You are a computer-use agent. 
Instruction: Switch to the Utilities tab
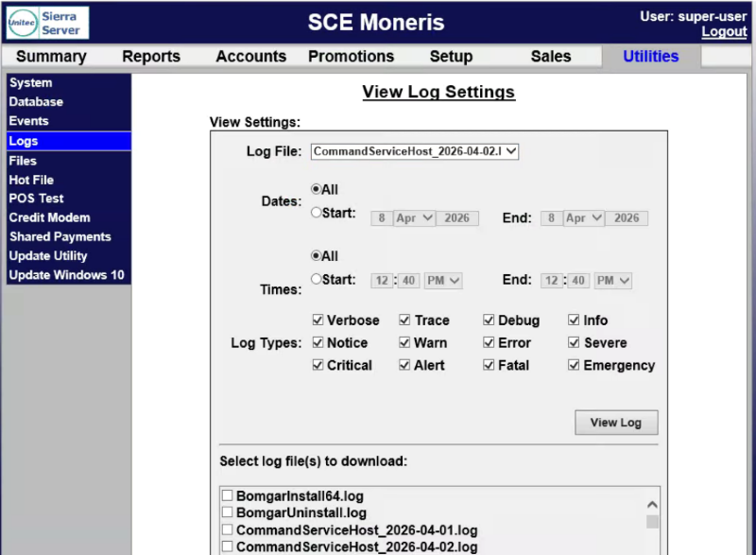(x=650, y=57)
